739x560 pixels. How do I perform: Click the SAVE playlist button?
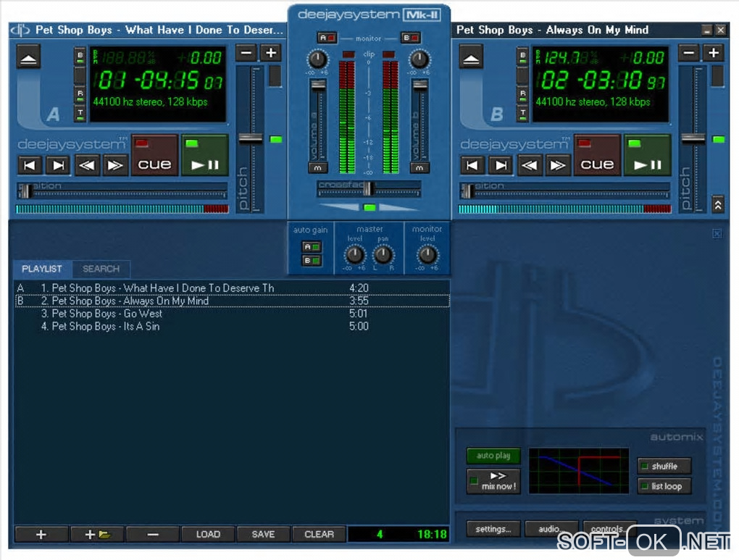[x=263, y=535]
